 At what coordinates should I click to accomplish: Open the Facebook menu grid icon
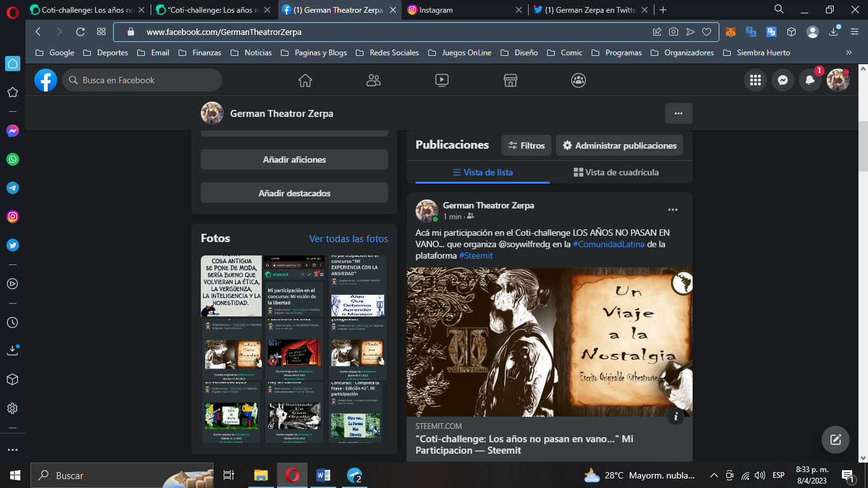[756, 80]
